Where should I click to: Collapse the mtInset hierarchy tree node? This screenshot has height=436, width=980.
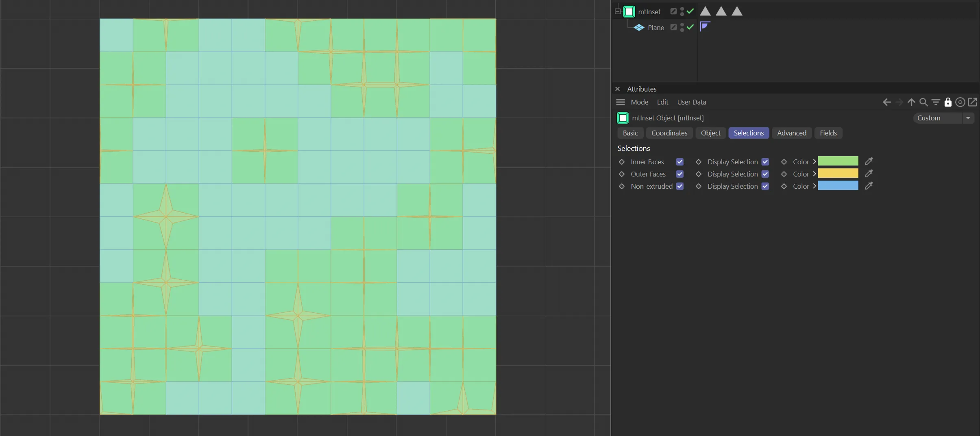(617, 11)
